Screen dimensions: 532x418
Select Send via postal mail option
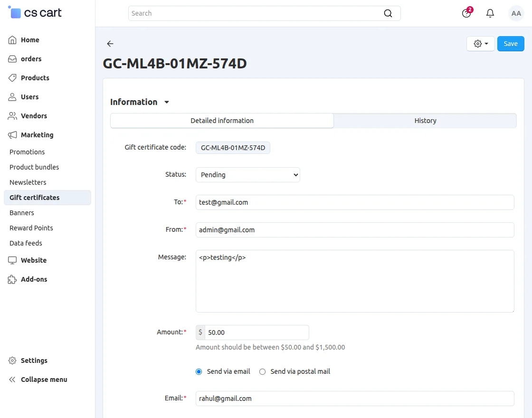coord(262,372)
